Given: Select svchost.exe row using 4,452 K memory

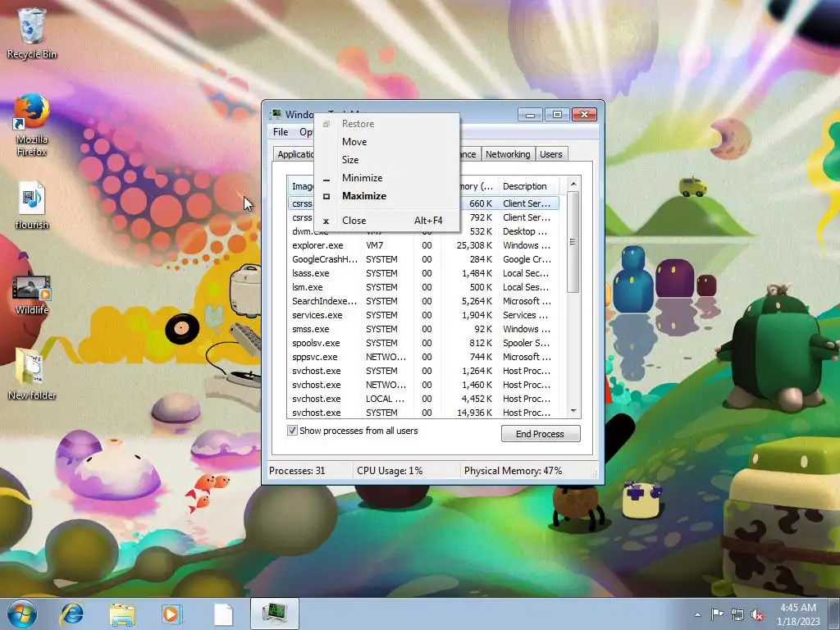Looking at the screenshot, I should pos(423,399).
